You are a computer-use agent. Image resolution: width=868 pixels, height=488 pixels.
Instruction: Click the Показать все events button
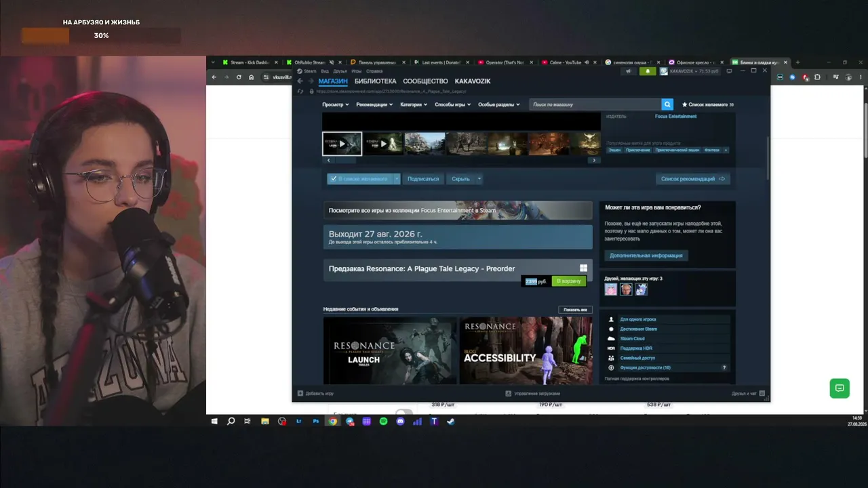click(575, 310)
